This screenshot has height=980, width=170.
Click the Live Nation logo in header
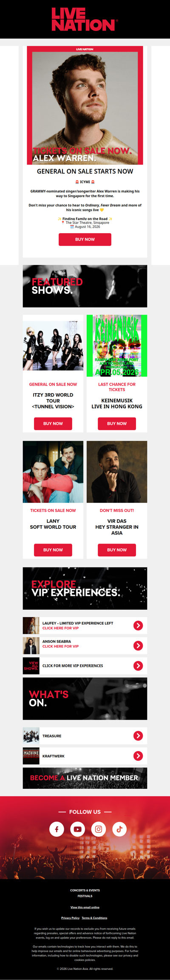coord(85,19)
